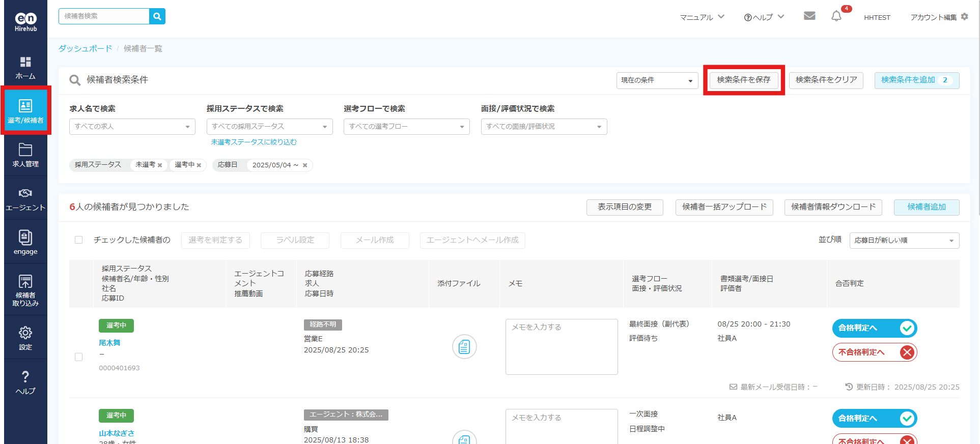Image resolution: width=980 pixels, height=444 pixels.
Task: Open the notifications bell icon
Action: tap(836, 16)
